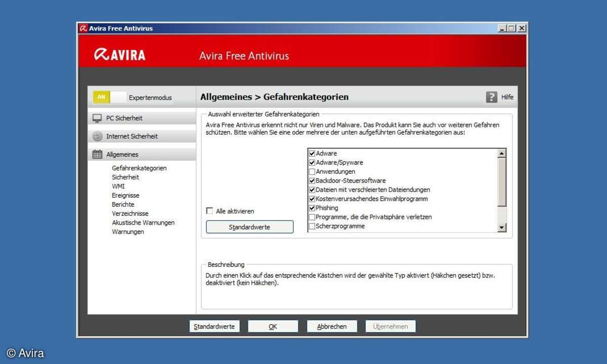This screenshot has height=364, width=607.
Task: Collapse the Allgemeines section
Action: [142, 154]
